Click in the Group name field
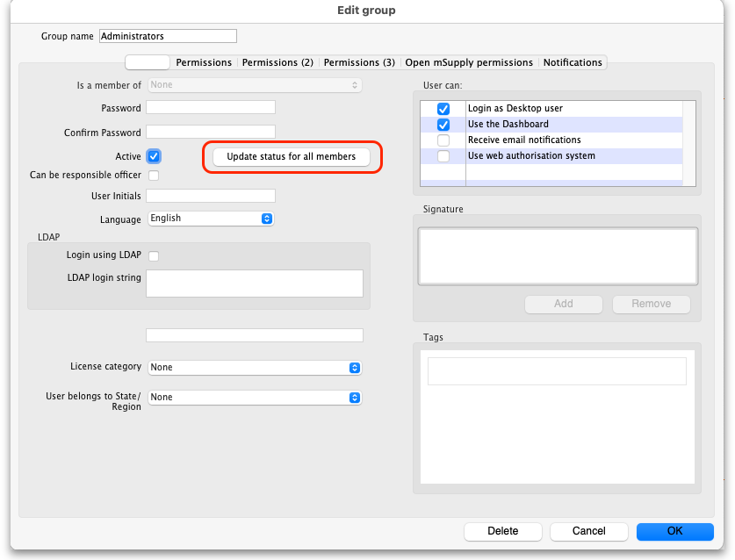The width and height of the screenshot is (735, 560). tap(168, 37)
